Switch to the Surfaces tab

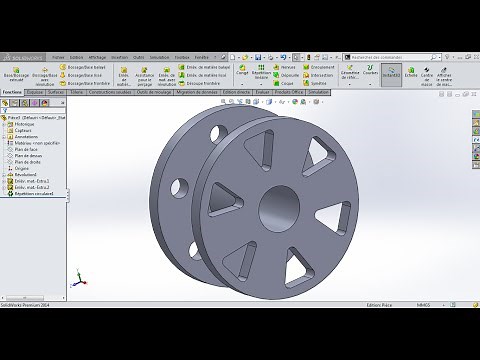coord(56,92)
